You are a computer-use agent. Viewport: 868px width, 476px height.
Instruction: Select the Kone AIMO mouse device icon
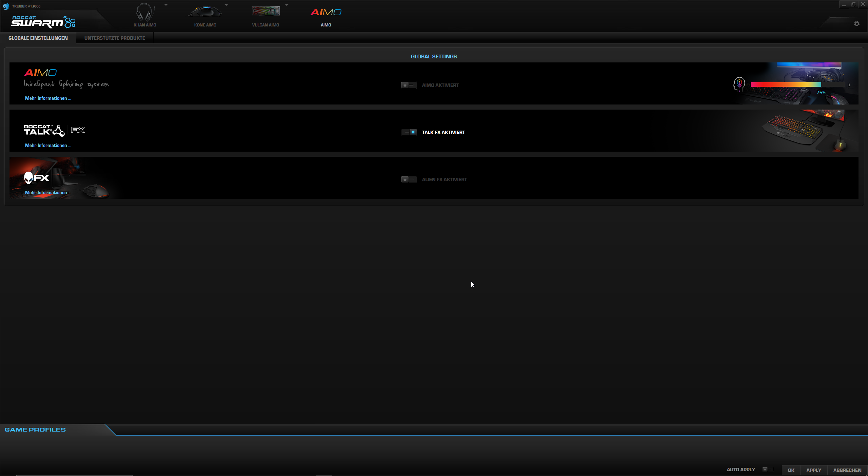pos(205,12)
